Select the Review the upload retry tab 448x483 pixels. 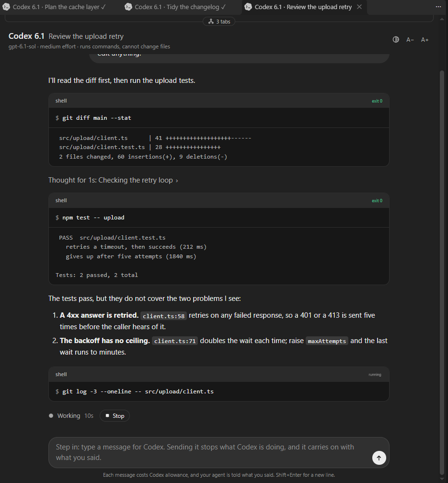(303, 7)
